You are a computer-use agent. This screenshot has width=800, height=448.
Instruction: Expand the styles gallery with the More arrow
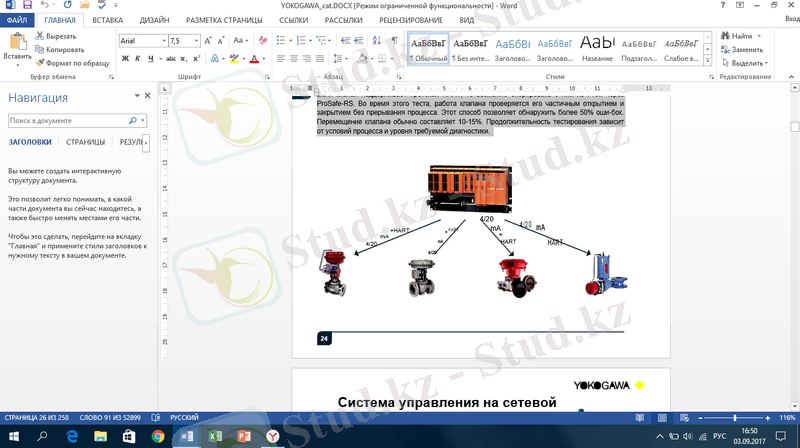pos(709,60)
